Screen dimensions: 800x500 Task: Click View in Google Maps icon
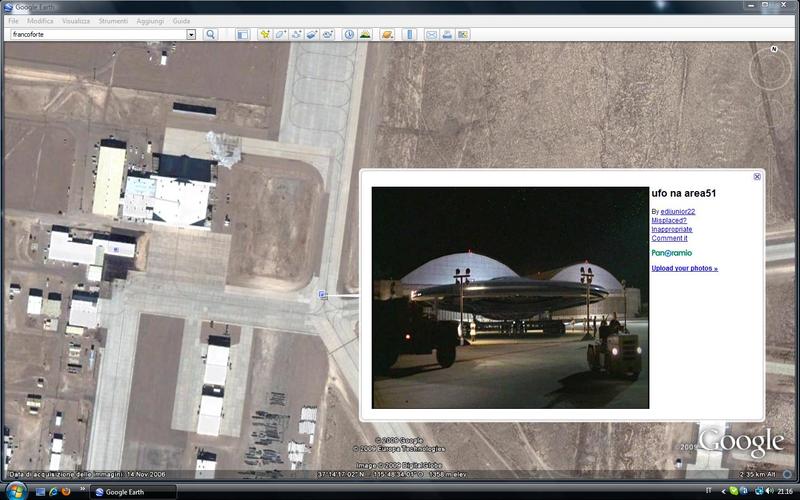click(x=463, y=34)
